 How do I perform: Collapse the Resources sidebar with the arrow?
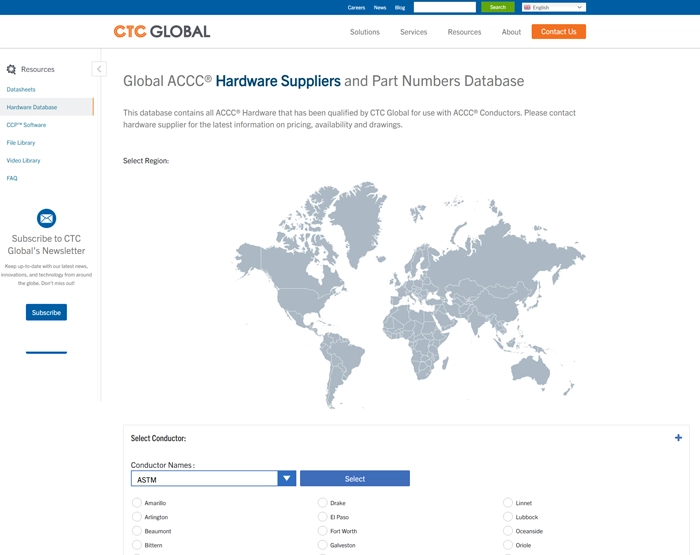99,69
